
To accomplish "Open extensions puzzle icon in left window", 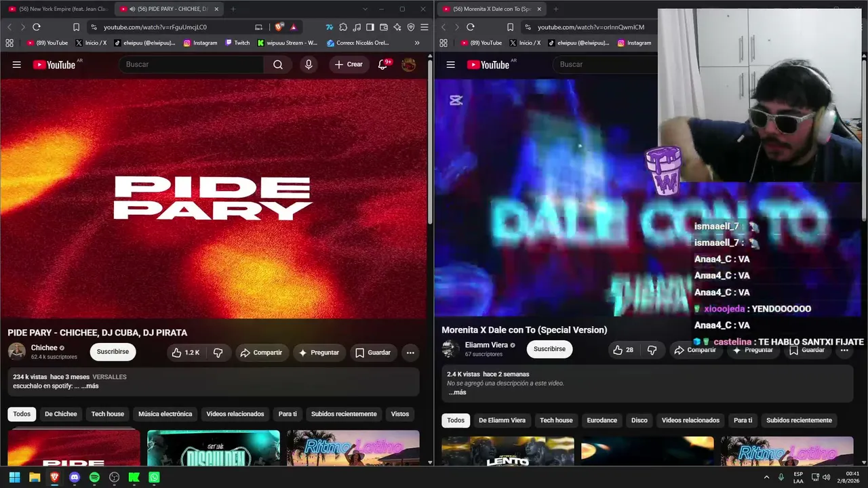I will click(343, 27).
